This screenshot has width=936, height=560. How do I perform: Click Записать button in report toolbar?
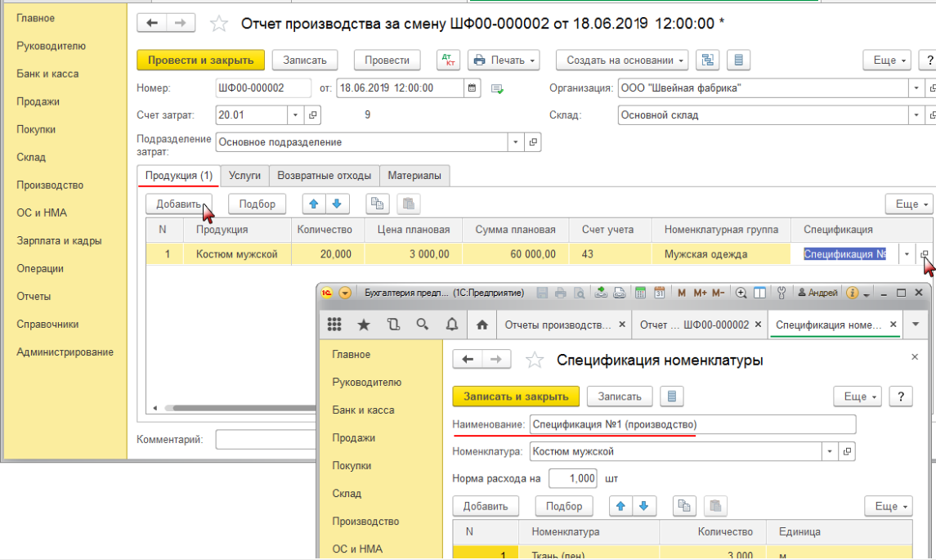coord(305,60)
